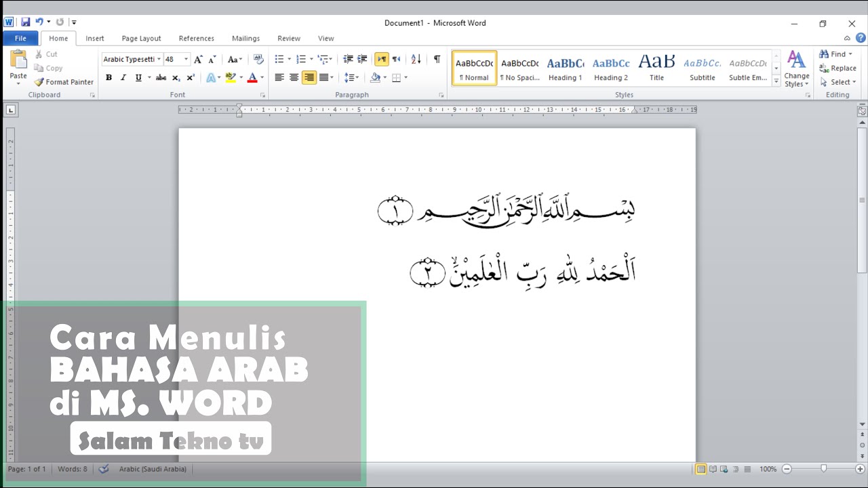Viewport: 868px width, 488px height.
Task: Open the File tab
Action: 20,39
